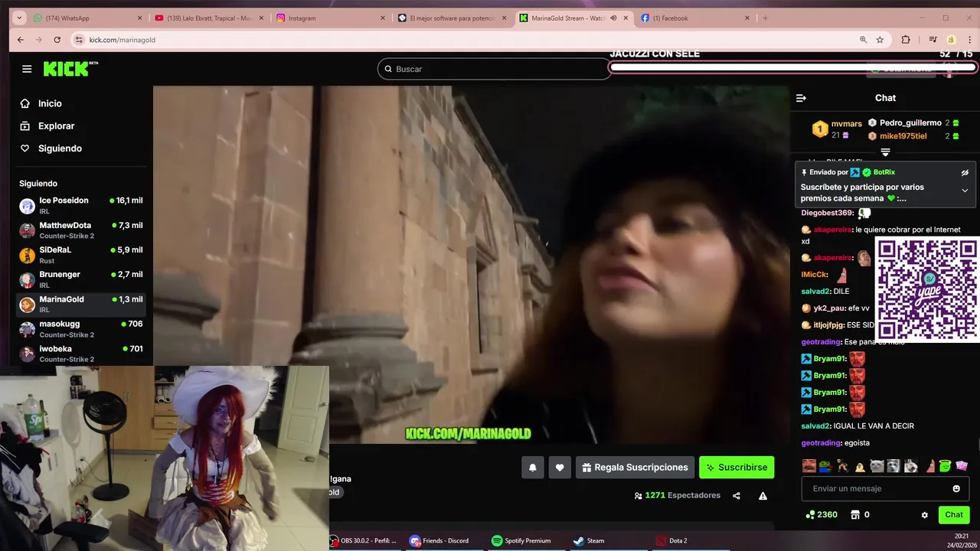Screen dimensions: 980x551
Task: Insert the pink cards emote
Action: [962, 466]
